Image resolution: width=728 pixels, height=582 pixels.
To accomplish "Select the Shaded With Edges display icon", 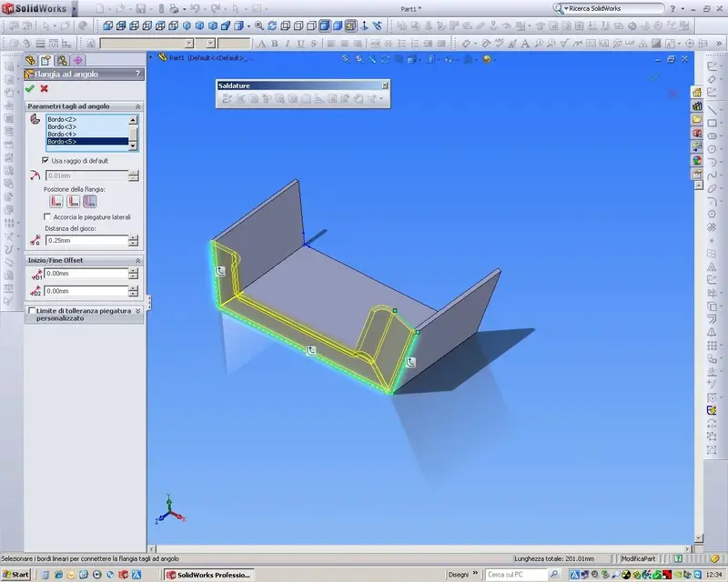I will coord(325,26).
